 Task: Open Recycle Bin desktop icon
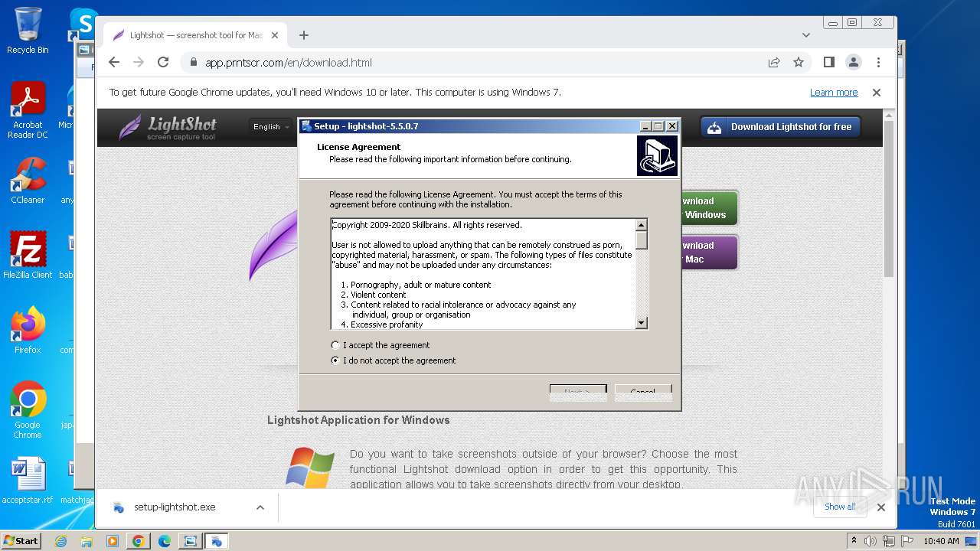[28, 31]
